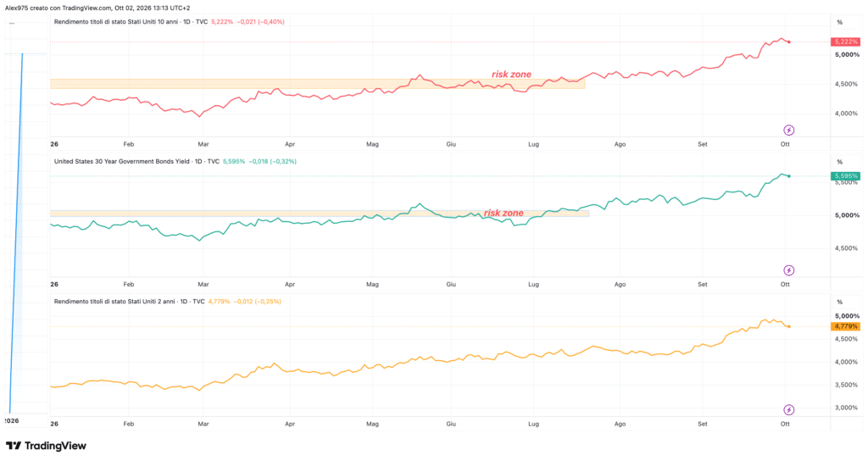The image size is (868, 461).
Task: Click the lightning event icon on 2-year chart
Action: (x=789, y=409)
